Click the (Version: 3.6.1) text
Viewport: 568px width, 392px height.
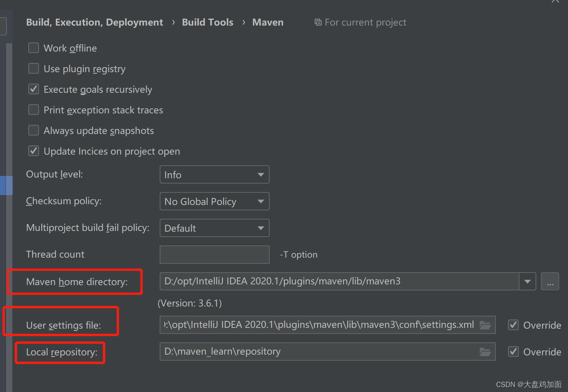(190, 303)
